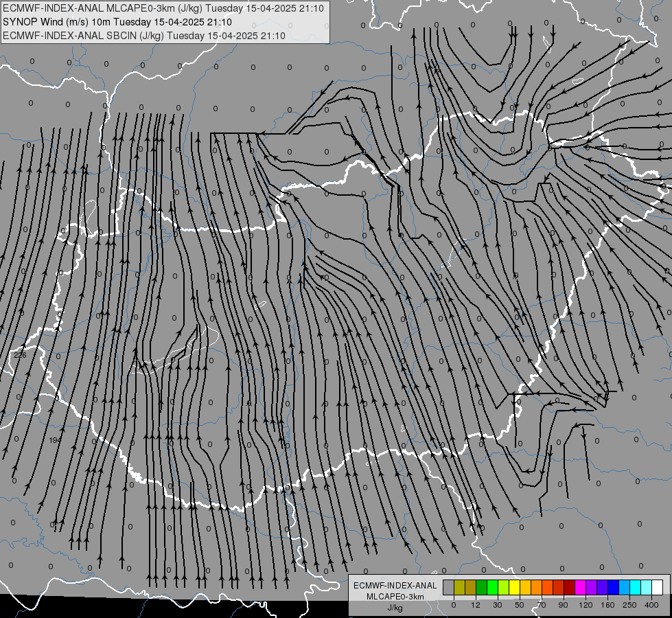Viewport: 672px width, 618px height.
Task: Click the legend value label 250
Action: (629, 605)
